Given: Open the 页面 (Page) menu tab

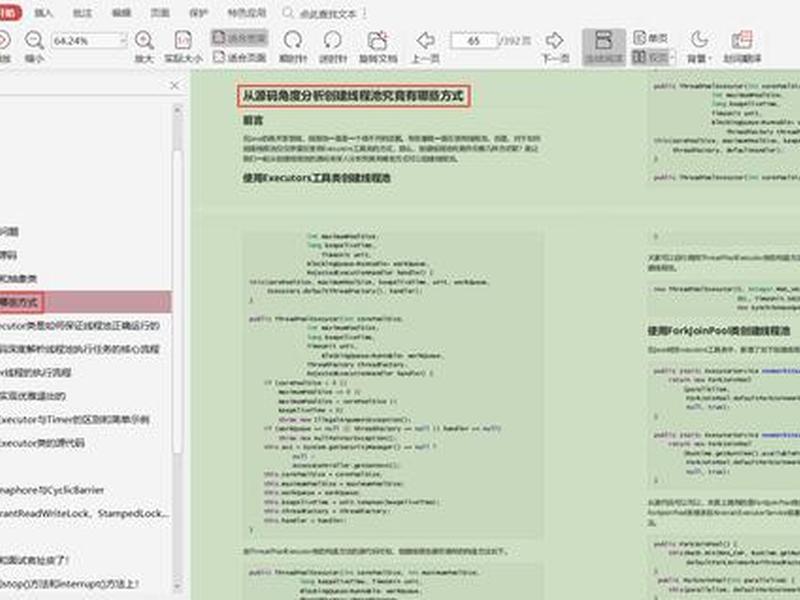Looking at the screenshot, I should [160, 13].
